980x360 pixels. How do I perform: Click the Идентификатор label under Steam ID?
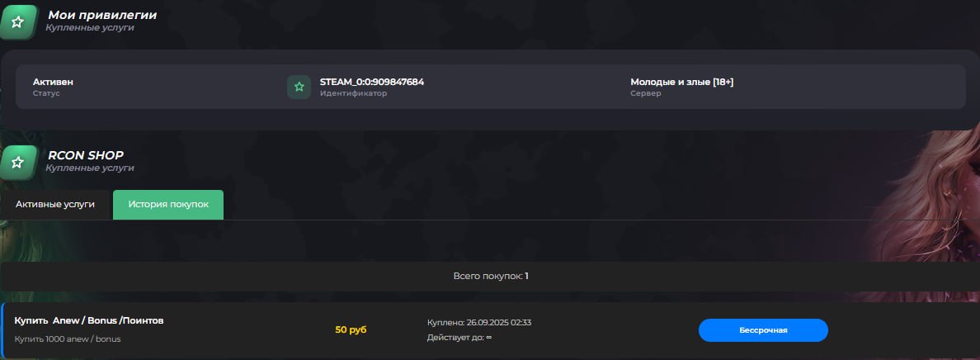click(353, 93)
